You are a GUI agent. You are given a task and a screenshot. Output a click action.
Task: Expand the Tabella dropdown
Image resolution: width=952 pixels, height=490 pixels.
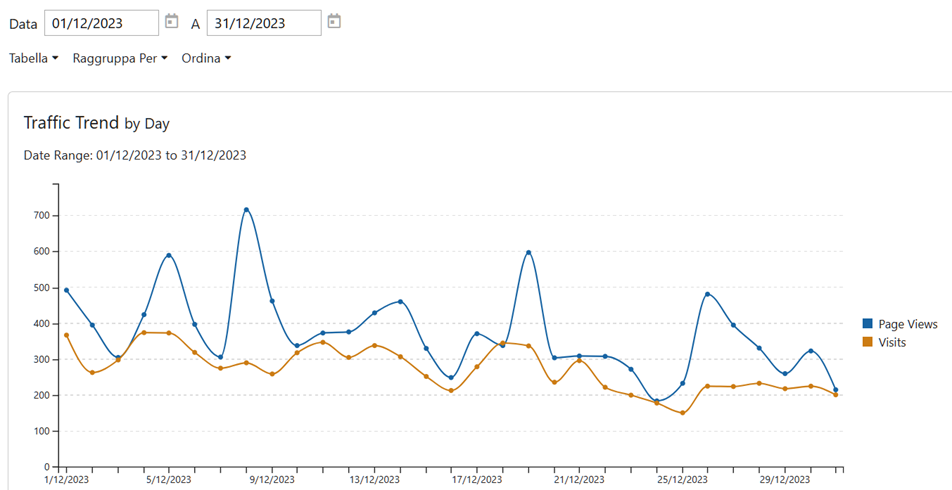pyautogui.click(x=33, y=58)
